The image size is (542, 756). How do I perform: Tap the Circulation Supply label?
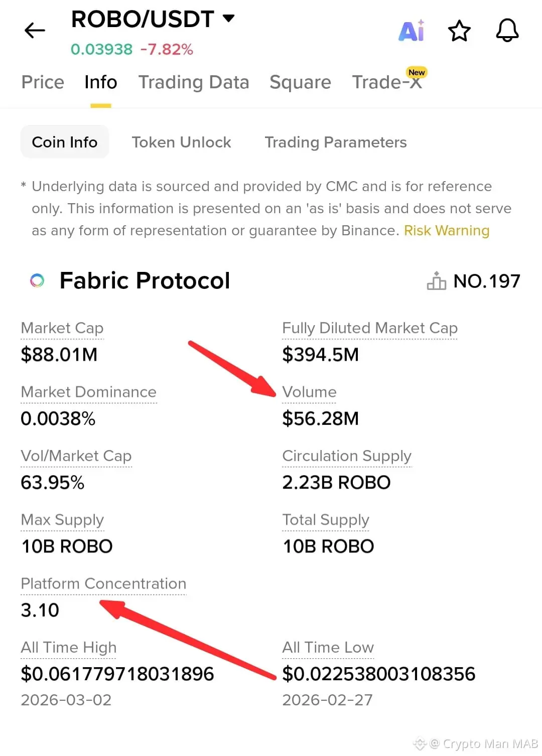[x=347, y=456]
